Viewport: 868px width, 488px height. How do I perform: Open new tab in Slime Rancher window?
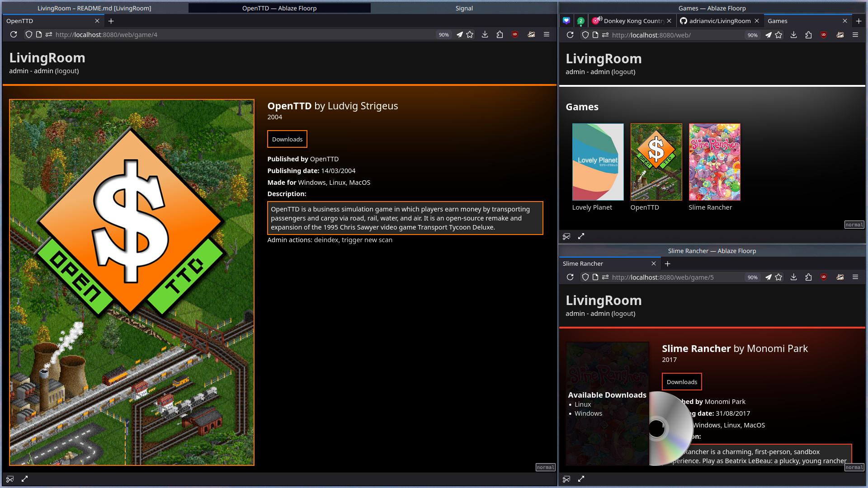(x=667, y=263)
